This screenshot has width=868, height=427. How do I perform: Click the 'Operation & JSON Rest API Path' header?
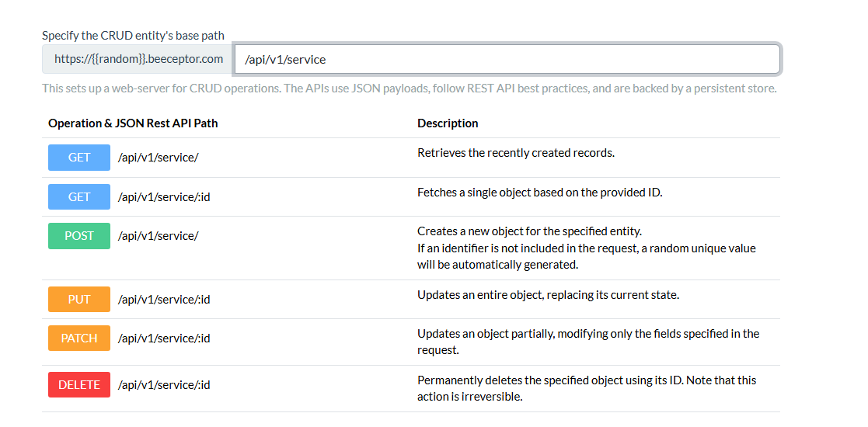(x=133, y=123)
